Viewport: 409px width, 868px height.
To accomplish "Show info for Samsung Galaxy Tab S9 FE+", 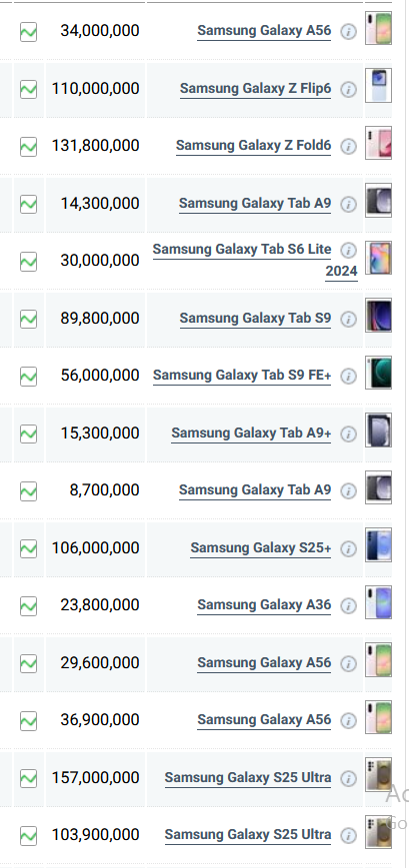I will coord(348,377).
